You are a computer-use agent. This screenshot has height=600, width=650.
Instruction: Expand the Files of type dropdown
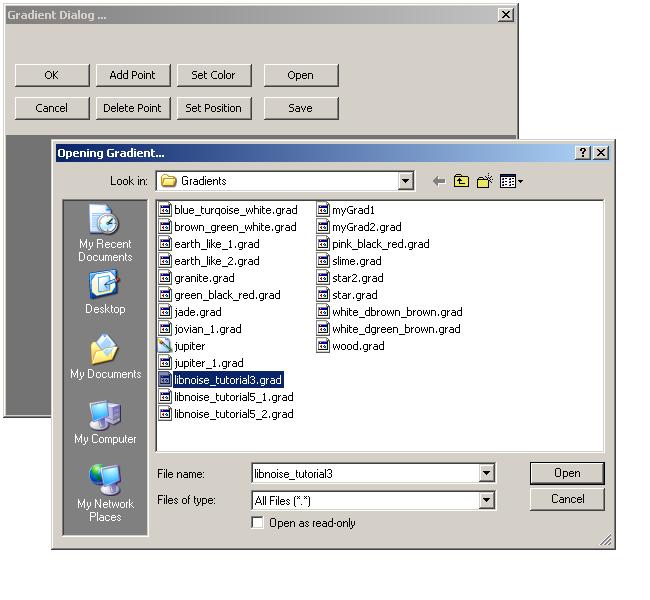point(487,500)
